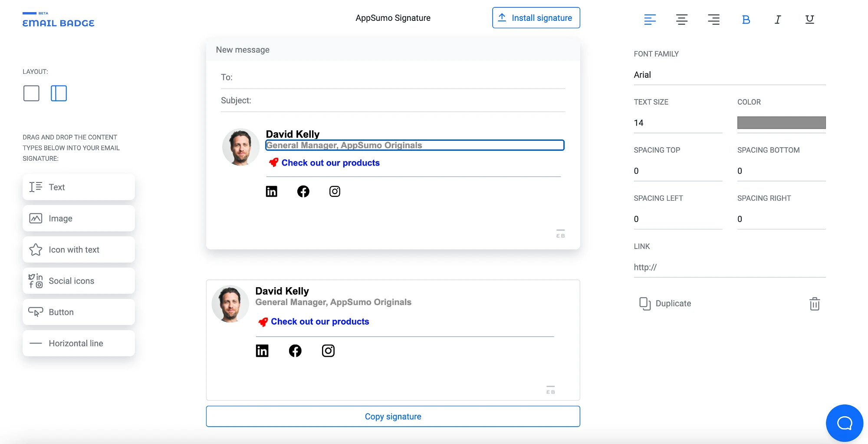Click the Subject: field
This screenshot has height=444, width=868.
click(393, 100)
